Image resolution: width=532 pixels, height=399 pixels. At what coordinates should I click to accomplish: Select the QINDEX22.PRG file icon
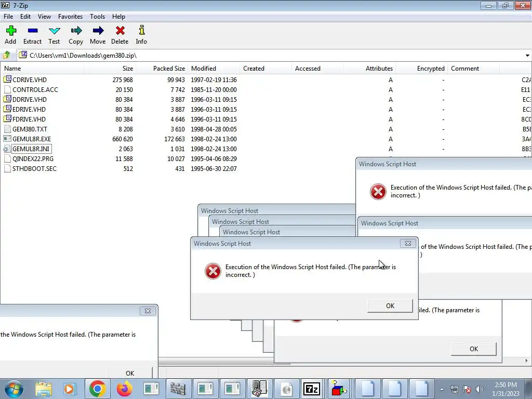point(7,158)
